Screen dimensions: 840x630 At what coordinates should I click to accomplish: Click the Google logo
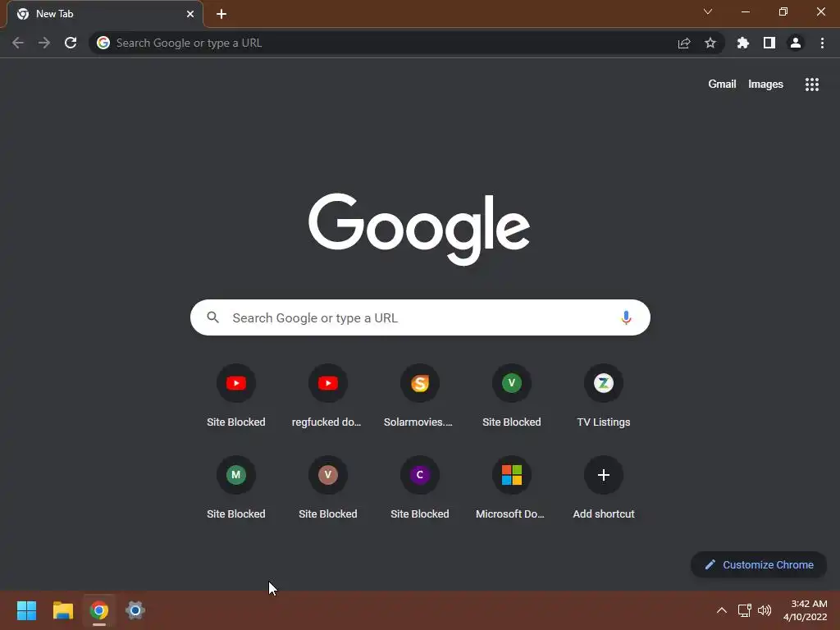tap(419, 229)
